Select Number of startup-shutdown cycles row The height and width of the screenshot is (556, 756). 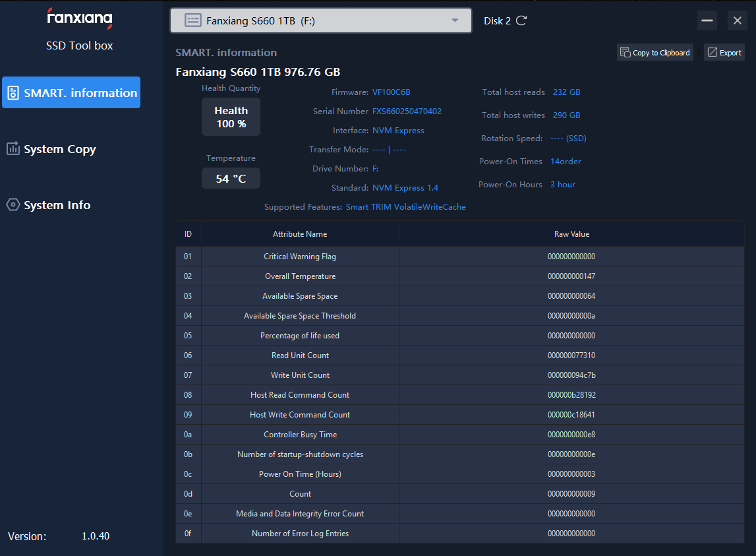pyautogui.click(x=460, y=454)
